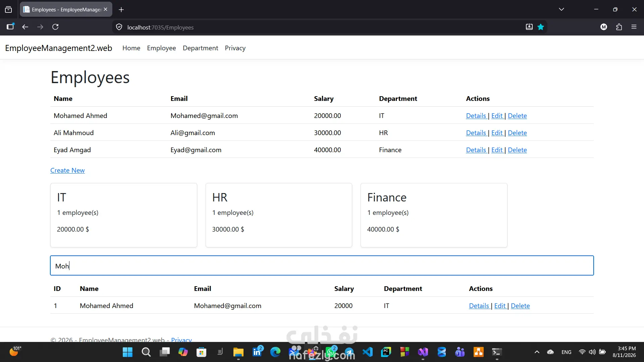The height and width of the screenshot is (362, 644).
Task: Open the OneDrive cloud tray icon
Action: (550, 352)
